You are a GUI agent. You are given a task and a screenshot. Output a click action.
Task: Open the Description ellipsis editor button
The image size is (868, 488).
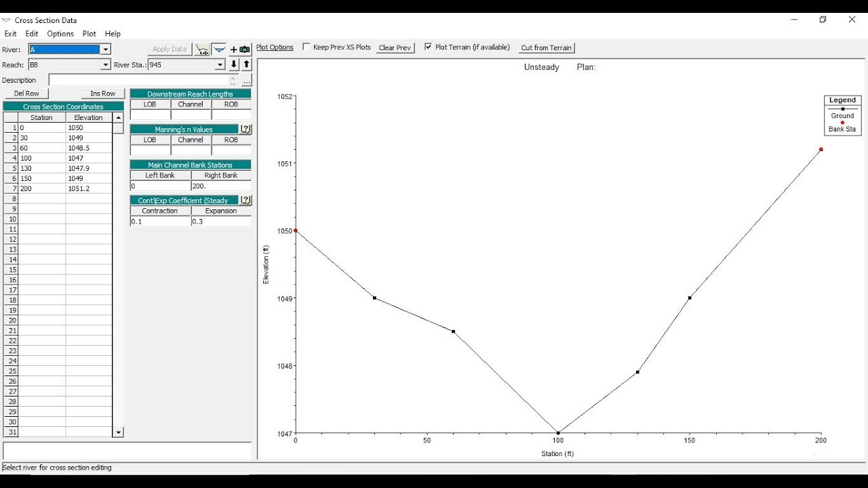coord(246,80)
